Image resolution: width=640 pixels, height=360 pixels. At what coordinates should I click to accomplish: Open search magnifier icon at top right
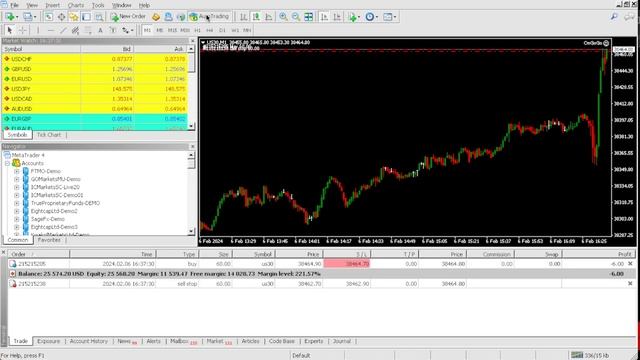click(x=614, y=17)
